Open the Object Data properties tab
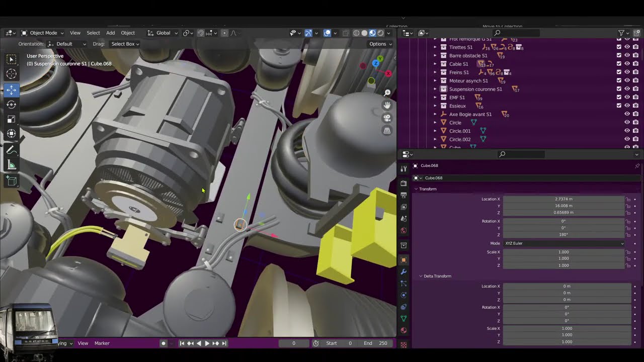The image size is (644, 362). (x=404, y=318)
